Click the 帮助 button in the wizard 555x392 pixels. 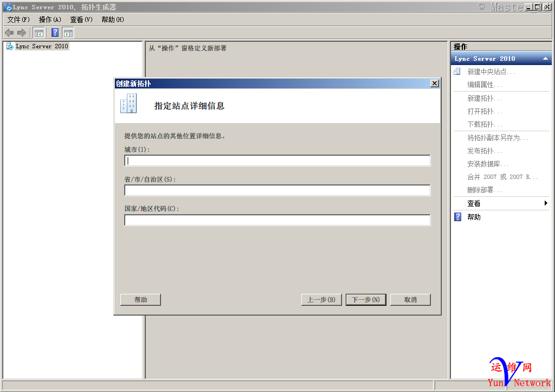click(140, 300)
